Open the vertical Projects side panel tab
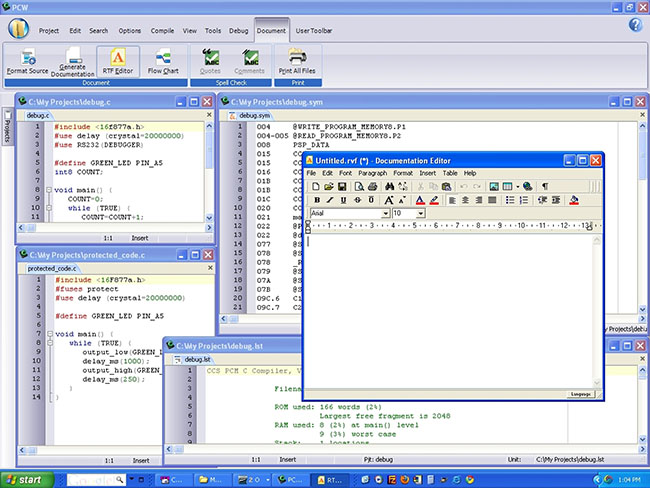 [x=7, y=126]
